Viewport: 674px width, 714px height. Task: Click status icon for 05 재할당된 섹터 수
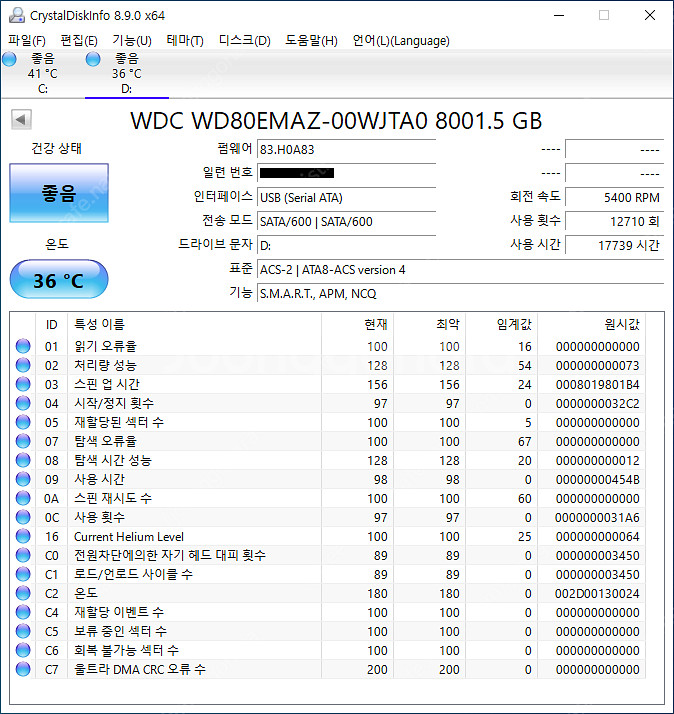23,422
